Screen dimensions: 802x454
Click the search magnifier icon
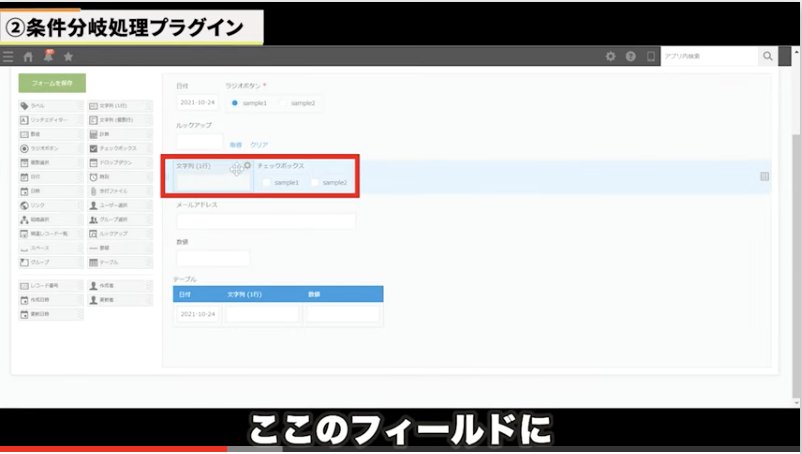click(x=768, y=57)
